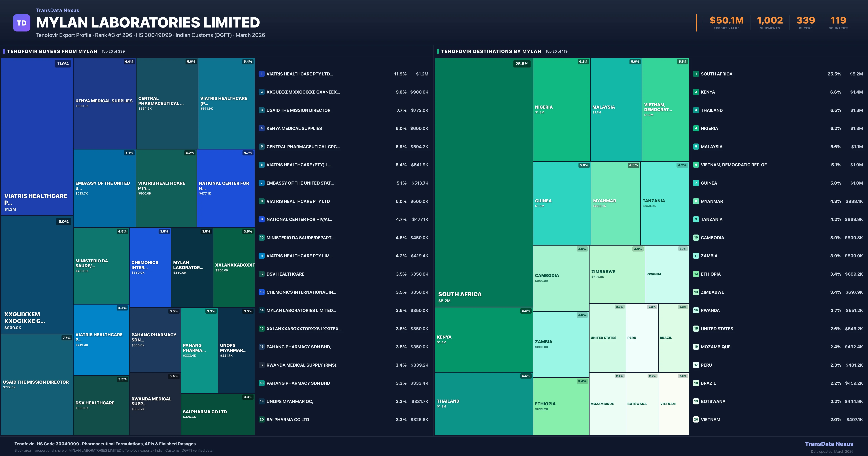The width and height of the screenshot is (868, 456).
Task: Click the Thailand destination block
Action: coord(484,403)
